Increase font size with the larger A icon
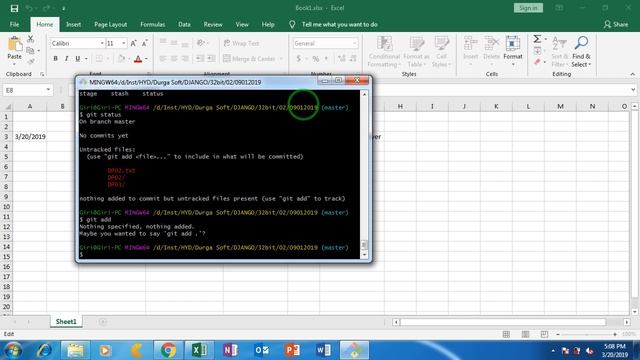Screen dimensions: 640x360 point(133,43)
